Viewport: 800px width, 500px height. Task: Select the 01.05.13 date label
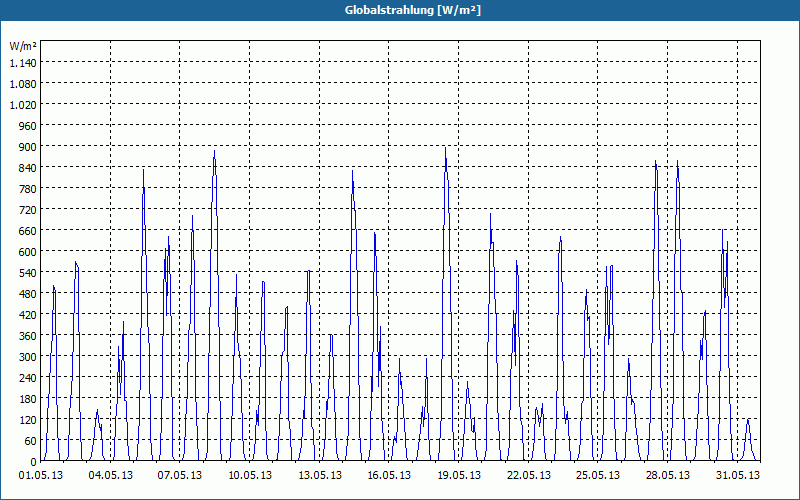tap(41, 476)
